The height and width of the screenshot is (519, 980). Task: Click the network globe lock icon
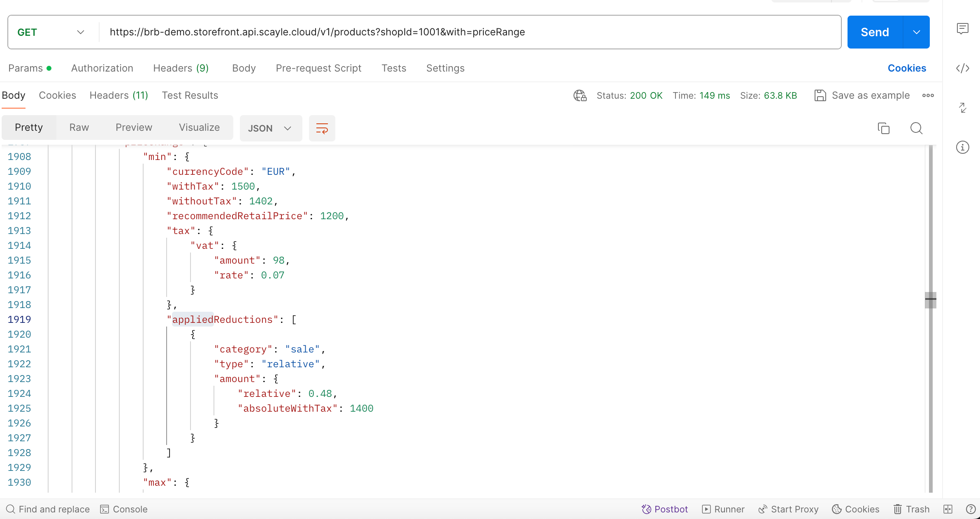[x=580, y=95]
